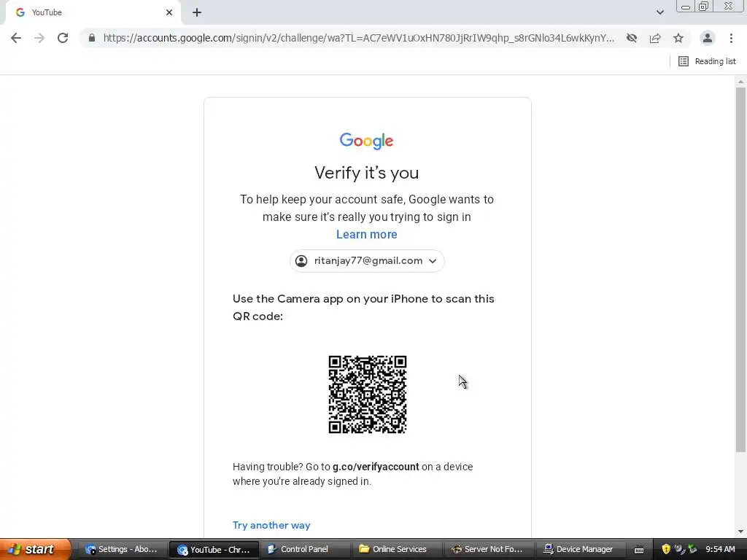Open Chrome's three-dot menu
The height and width of the screenshot is (560, 747).
(x=731, y=38)
